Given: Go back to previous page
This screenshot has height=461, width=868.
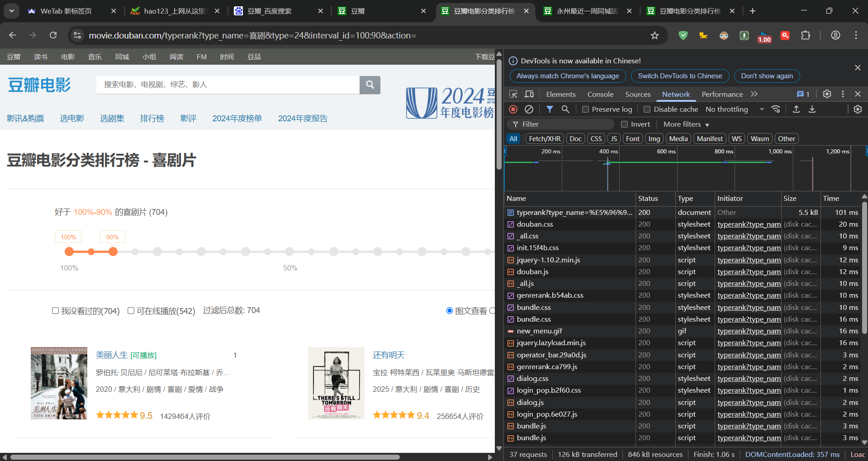Looking at the screenshot, I should click(x=13, y=35).
